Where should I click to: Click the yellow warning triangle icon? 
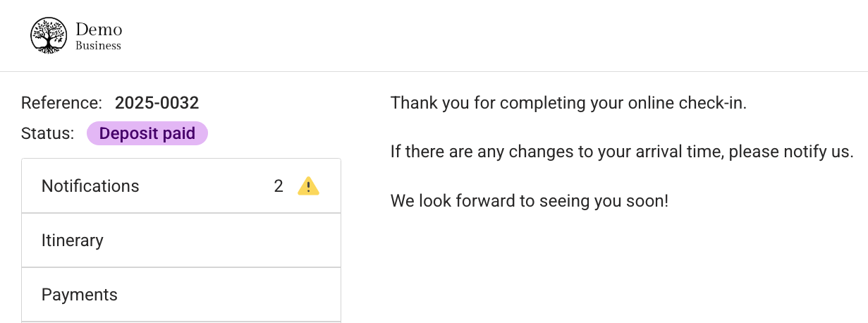pos(309,186)
